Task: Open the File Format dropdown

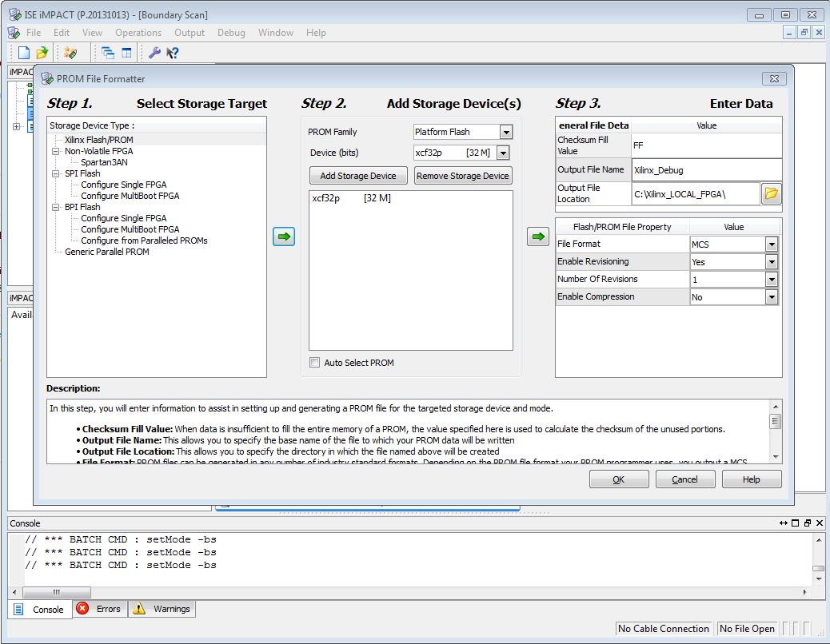Action: click(772, 244)
